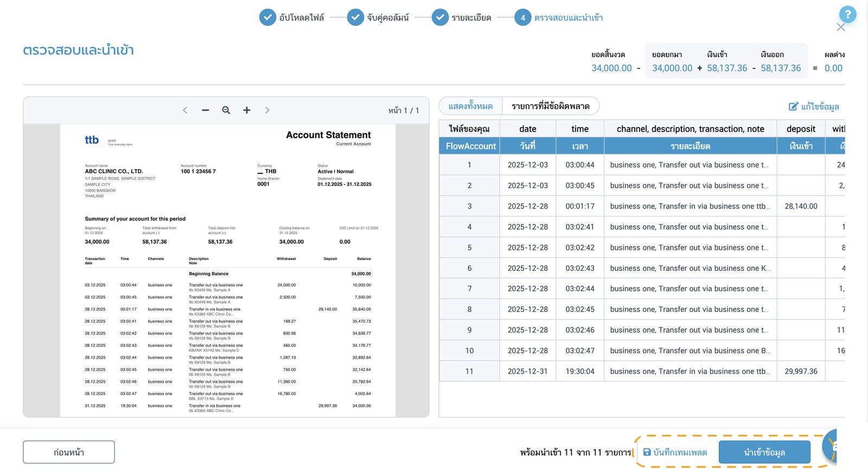Click the row number 11 cell
Image resolution: width=868 pixels, height=475 pixels.
pyautogui.click(x=469, y=371)
